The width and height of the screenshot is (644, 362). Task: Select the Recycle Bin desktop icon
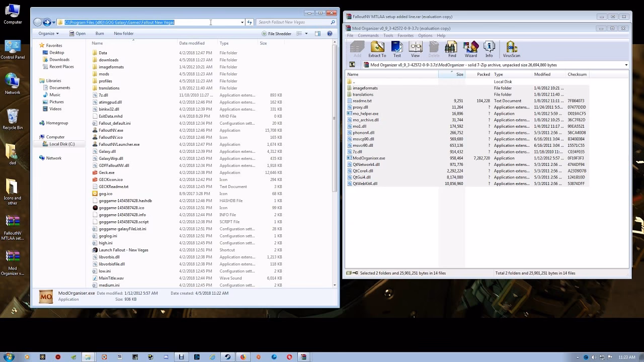tap(13, 120)
